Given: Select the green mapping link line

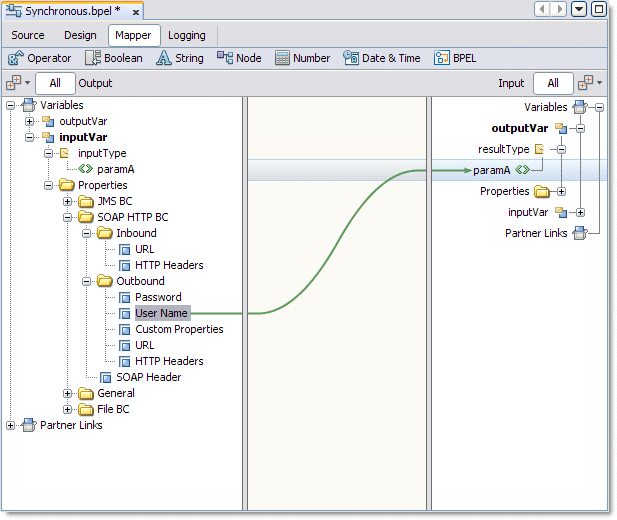Looking at the screenshot, I should [x=337, y=242].
